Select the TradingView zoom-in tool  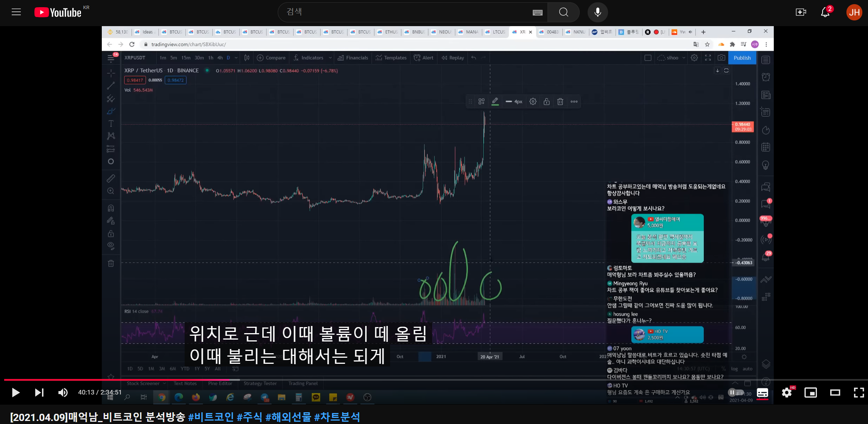tap(111, 191)
